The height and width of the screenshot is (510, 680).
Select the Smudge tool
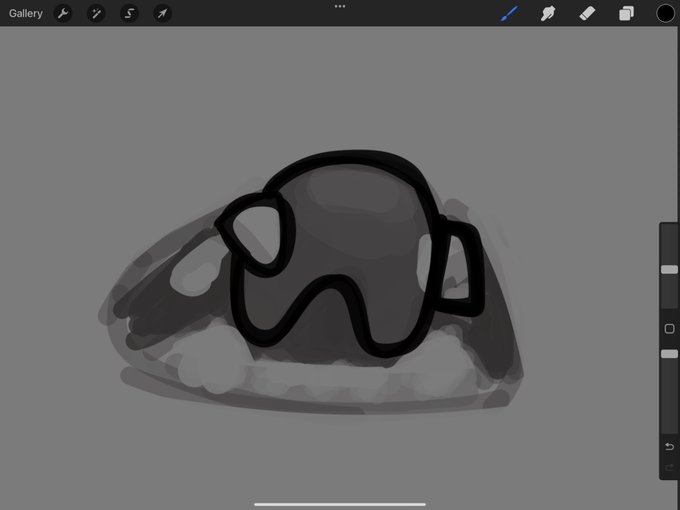pyautogui.click(x=548, y=13)
